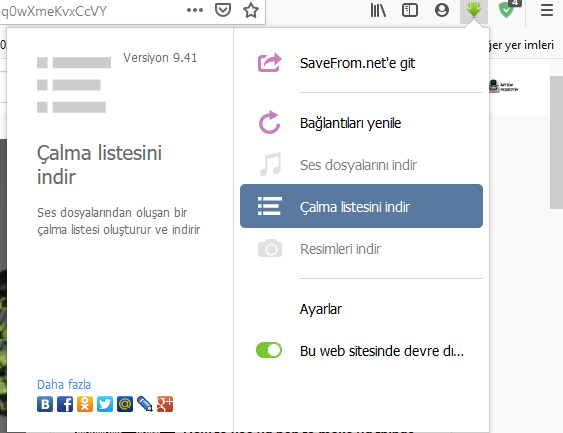The image size is (563, 433).
Task: Click the large Çalma listesini indir heading
Action: (x=99, y=165)
